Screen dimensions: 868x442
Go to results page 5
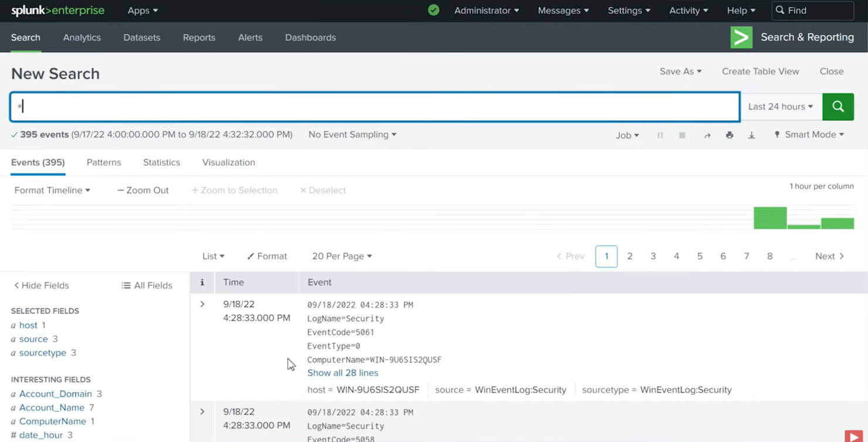click(x=700, y=256)
